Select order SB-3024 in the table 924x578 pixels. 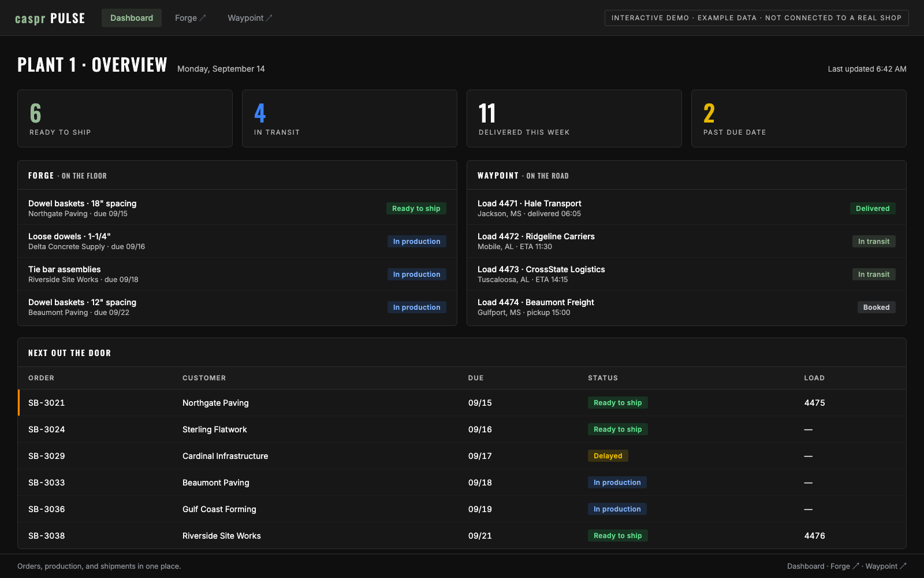pos(462,429)
